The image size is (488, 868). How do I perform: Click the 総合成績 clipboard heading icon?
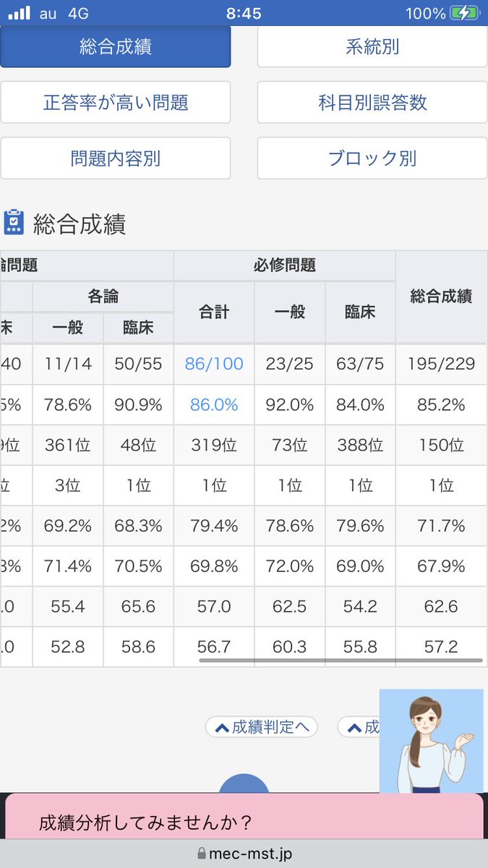[14, 224]
